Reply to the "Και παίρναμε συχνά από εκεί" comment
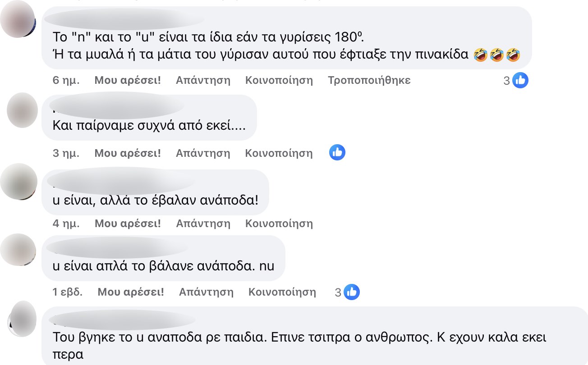 203,153
